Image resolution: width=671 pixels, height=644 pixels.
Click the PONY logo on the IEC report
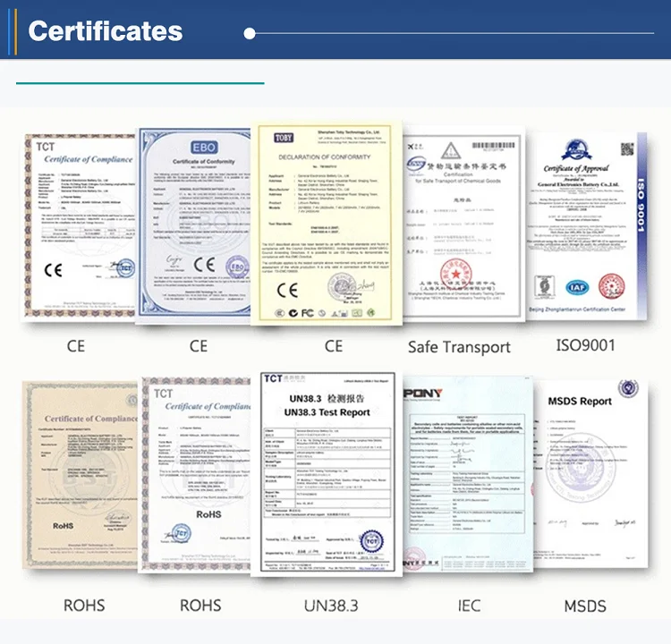[422, 393]
